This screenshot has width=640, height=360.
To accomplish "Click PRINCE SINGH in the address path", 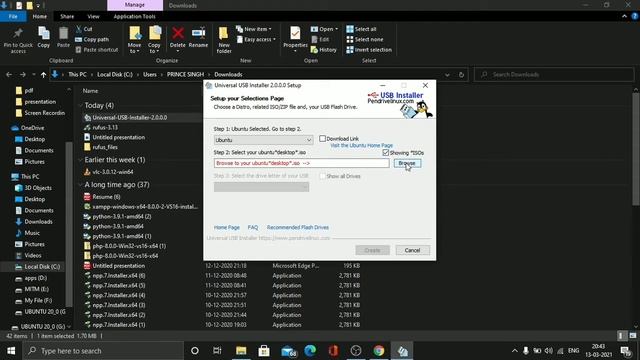I will pos(185,75).
